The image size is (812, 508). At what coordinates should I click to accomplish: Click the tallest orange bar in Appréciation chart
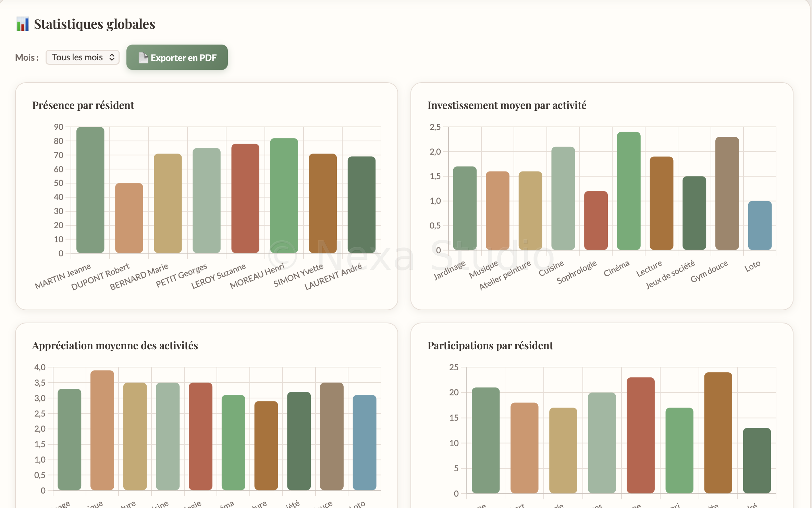point(102,430)
